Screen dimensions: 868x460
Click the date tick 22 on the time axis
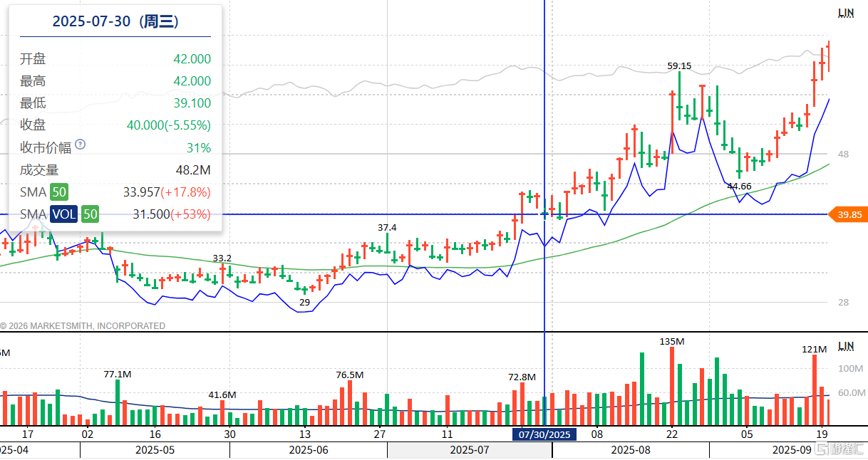[672, 434]
